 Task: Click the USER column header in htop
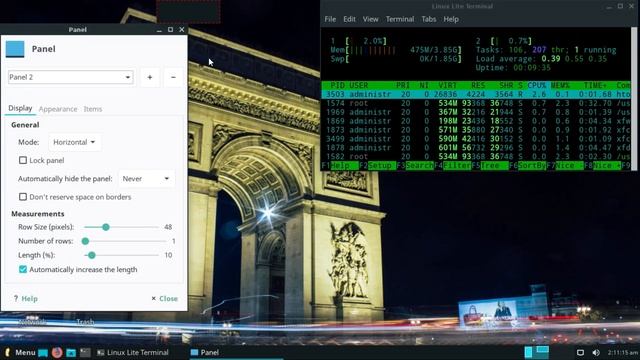click(359, 85)
